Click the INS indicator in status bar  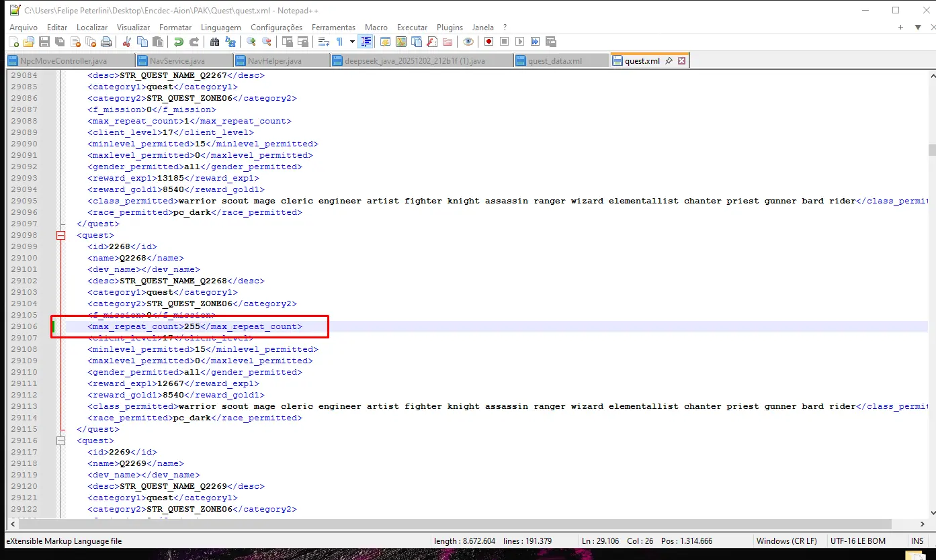coord(917,541)
